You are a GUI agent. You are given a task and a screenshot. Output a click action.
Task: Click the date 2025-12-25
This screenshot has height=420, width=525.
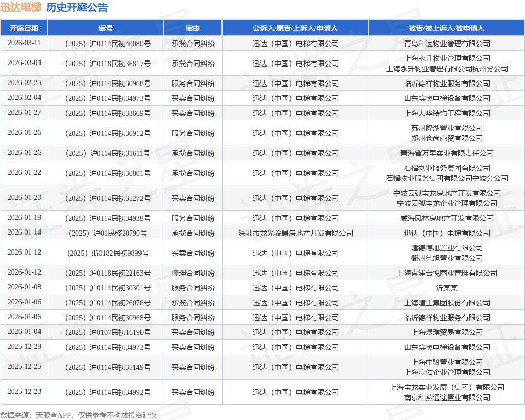24,367
